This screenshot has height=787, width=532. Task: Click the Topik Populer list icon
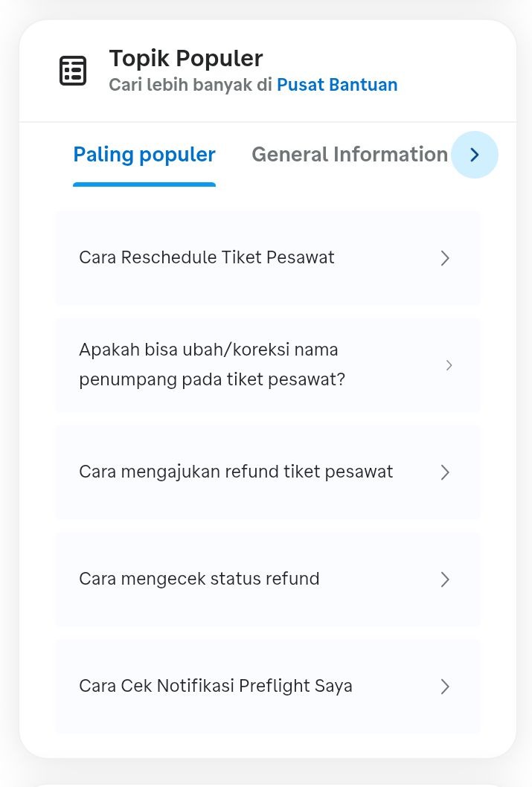[x=73, y=71]
